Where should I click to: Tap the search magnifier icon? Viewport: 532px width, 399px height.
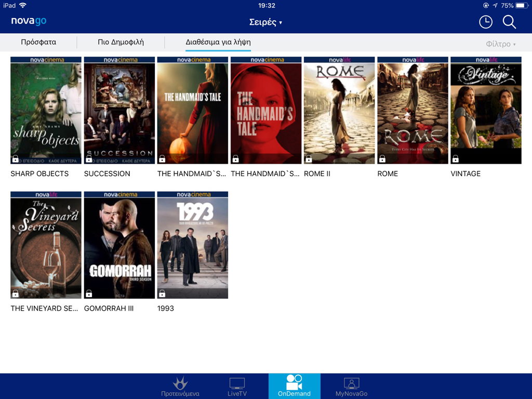click(509, 22)
